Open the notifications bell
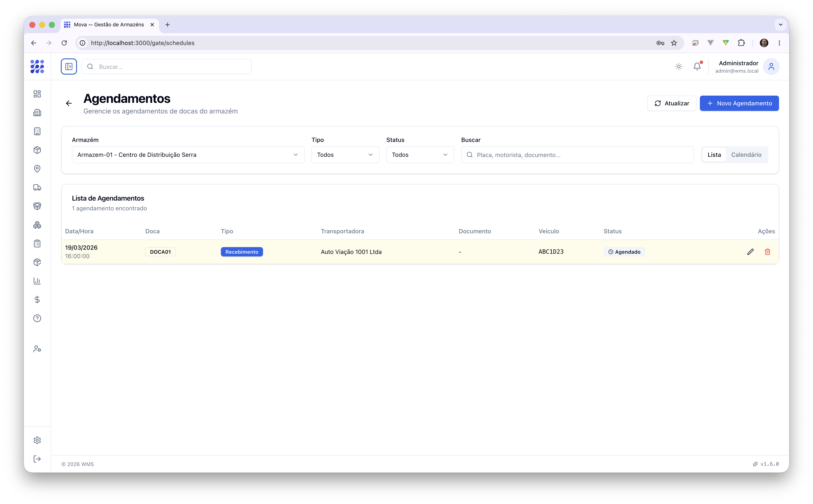This screenshot has height=504, width=813. [x=697, y=67]
